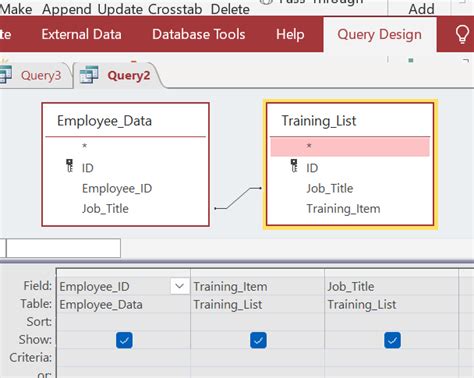Screen dimensions: 474x378
Task: Open the External Data ribbon tab
Action: pos(81,34)
